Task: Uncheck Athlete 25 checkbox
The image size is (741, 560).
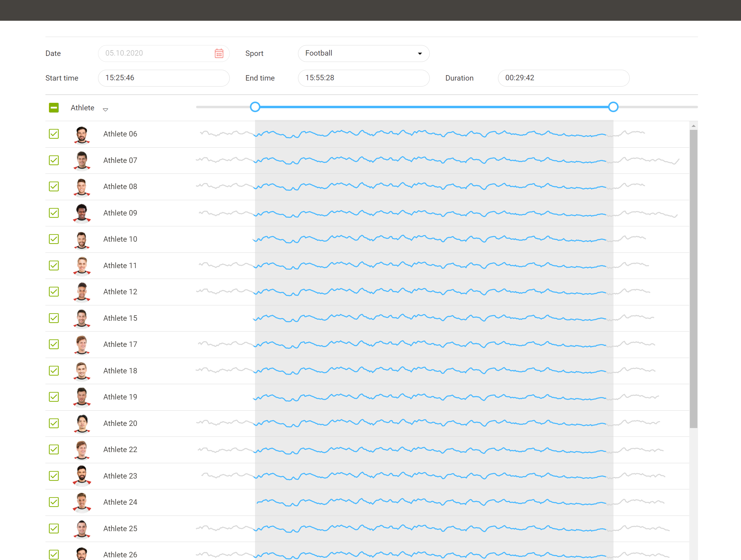Action: coord(54,528)
